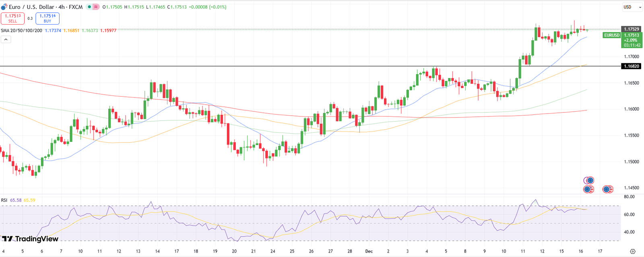The image size is (644, 257).
Task: Open chart settings hexagon gear icon
Action: [632, 251]
